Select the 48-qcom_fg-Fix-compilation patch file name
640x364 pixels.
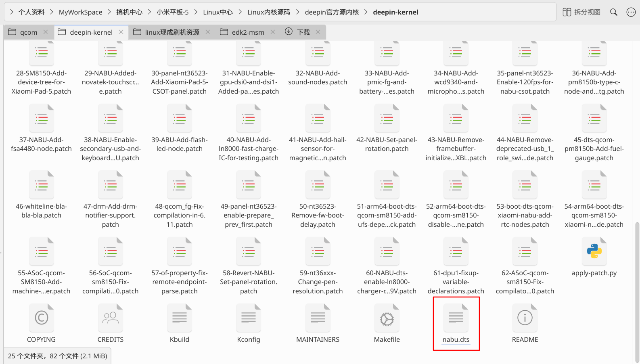(x=180, y=215)
